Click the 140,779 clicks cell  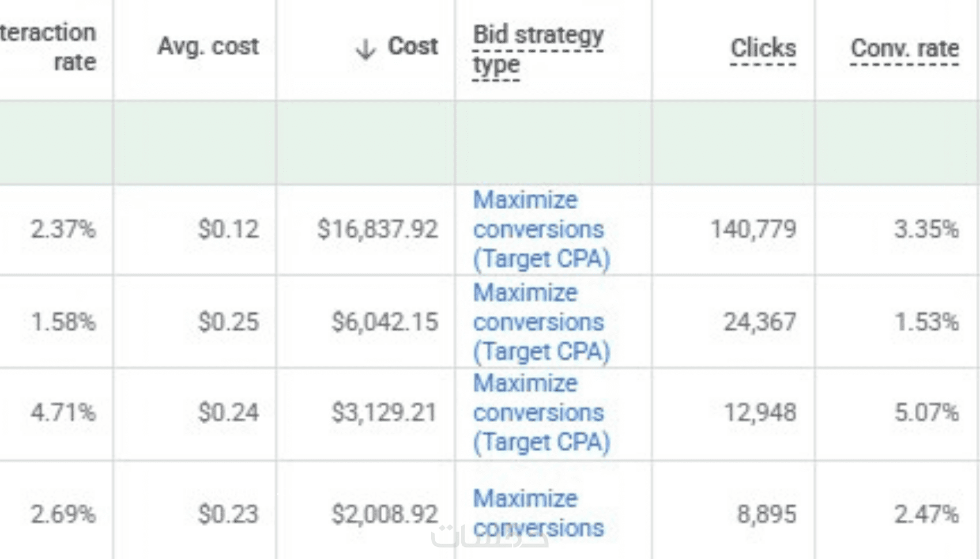pos(753,229)
